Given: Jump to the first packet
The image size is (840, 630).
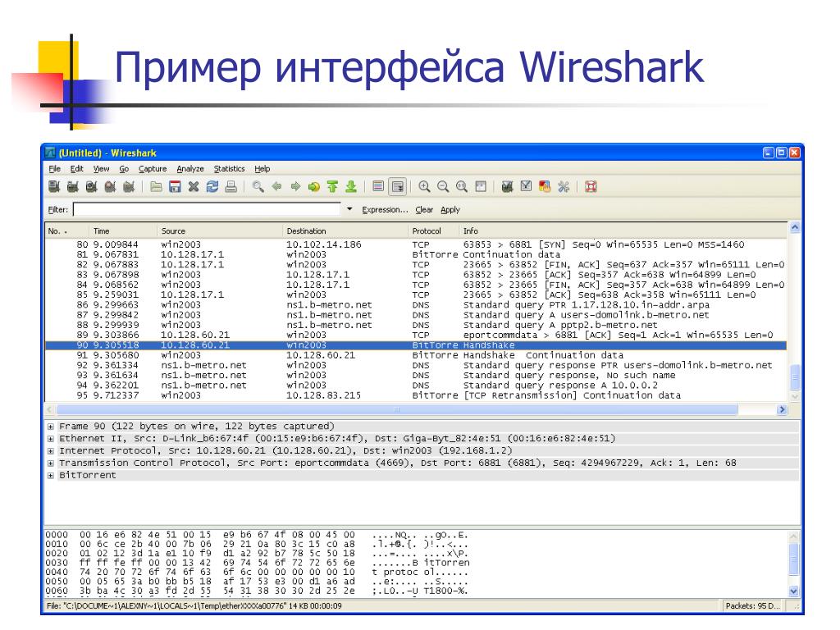Looking at the screenshot, I should pyautogui.click(x=333, y=186).
